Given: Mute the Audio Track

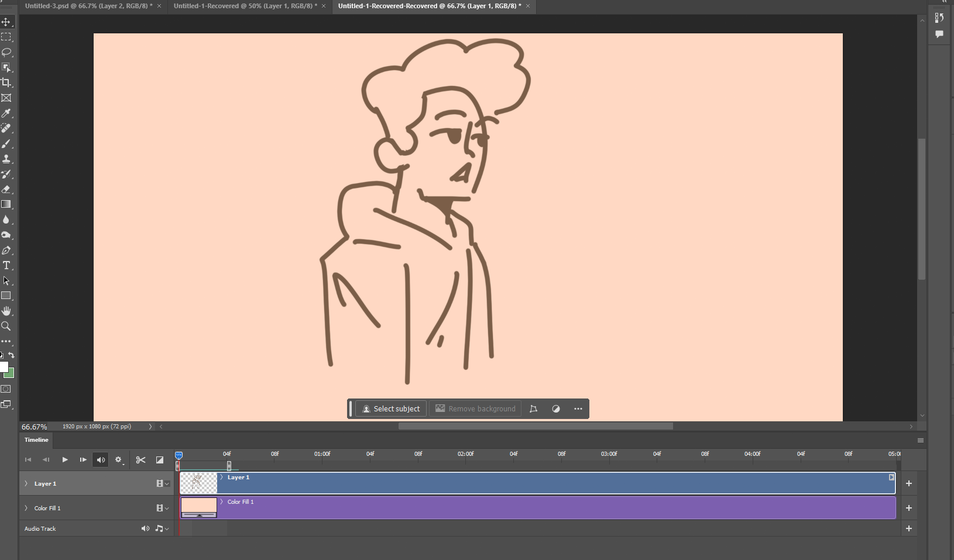Looking at the screenshot, I should (x=145, y=528).
